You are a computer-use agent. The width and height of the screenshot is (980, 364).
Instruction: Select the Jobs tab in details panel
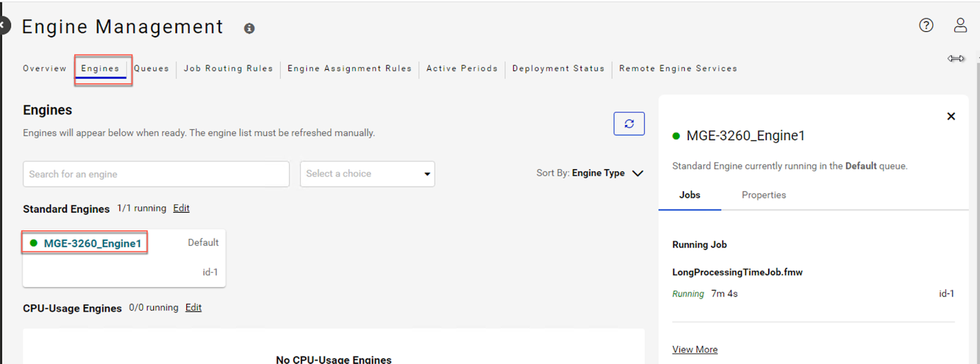click(690, 195)
